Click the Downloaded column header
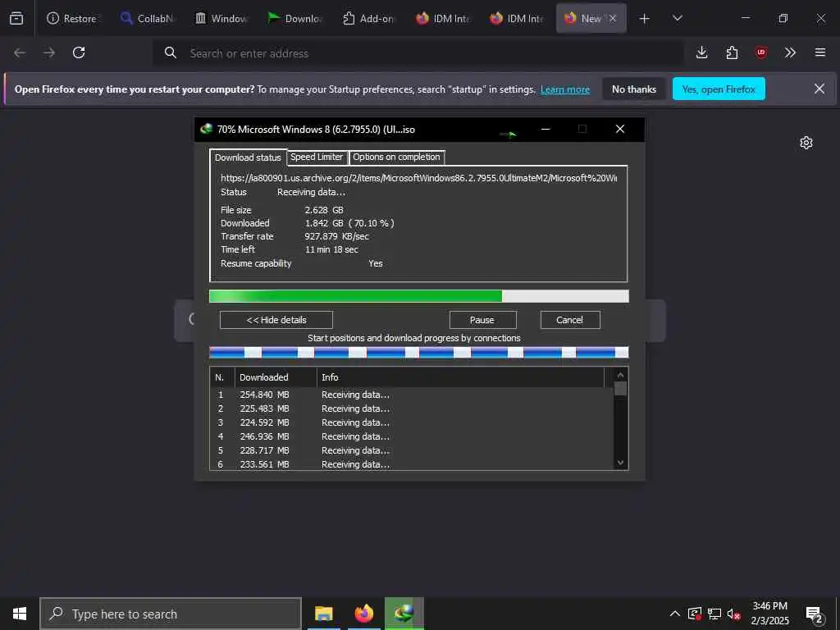This screenshot has width=840, height=630. [x=276, y=377]
